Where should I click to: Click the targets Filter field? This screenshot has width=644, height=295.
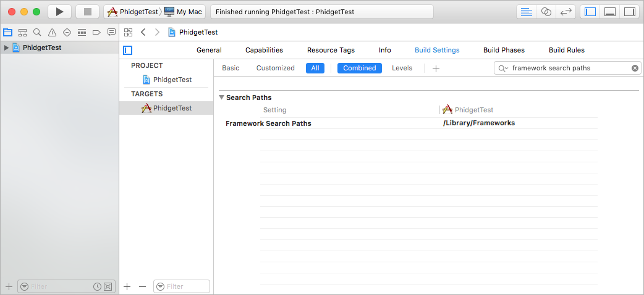[182, 286]
